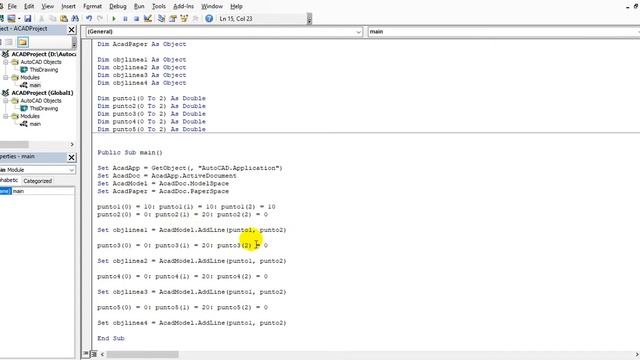Switch to Procedure View icon at bottom left
640x360 pixels.
click(x=86, y=354)
